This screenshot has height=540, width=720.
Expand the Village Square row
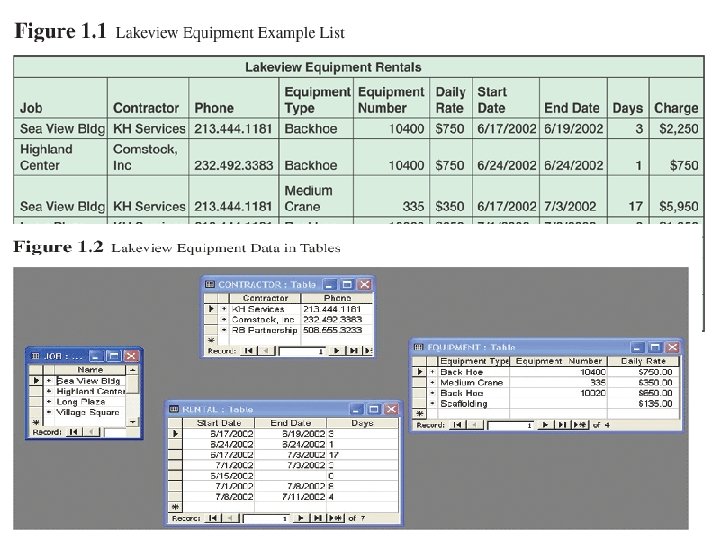(x=49, y=412)
